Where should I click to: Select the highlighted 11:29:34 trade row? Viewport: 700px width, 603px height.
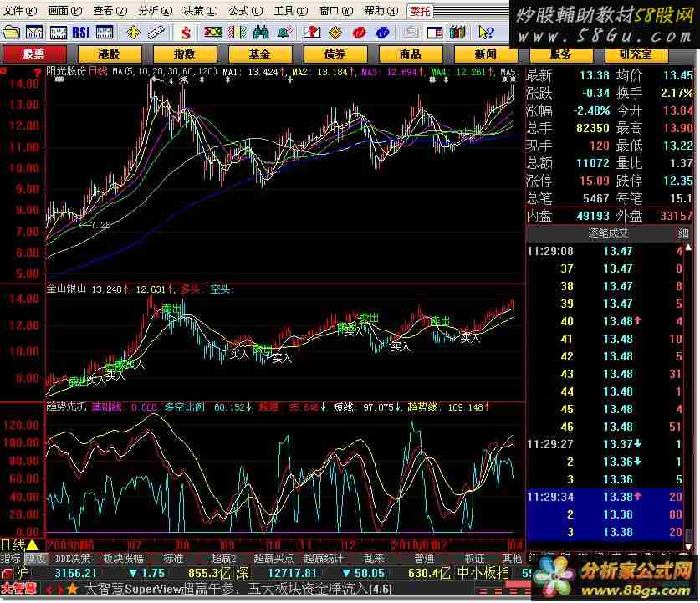tap(605, 497)
